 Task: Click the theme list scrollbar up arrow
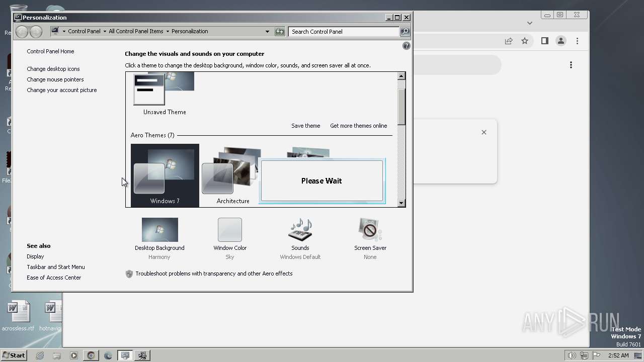[401, 76]
